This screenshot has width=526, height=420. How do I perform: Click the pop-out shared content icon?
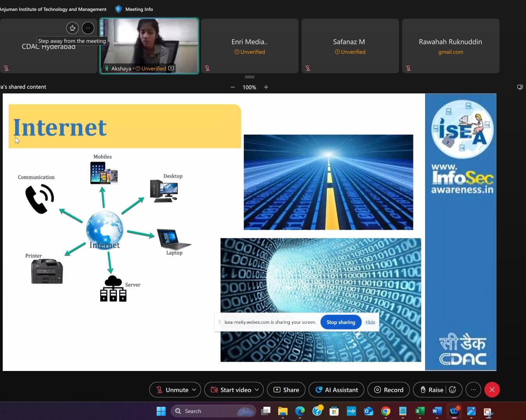click(x=520, y=87)
